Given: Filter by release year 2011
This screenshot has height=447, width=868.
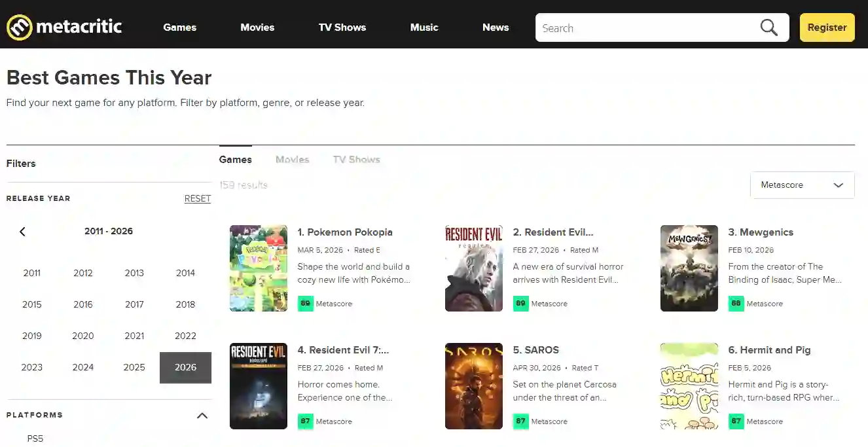Looking at the screenshot, I should pyautogui.click(x=32, y=273).
